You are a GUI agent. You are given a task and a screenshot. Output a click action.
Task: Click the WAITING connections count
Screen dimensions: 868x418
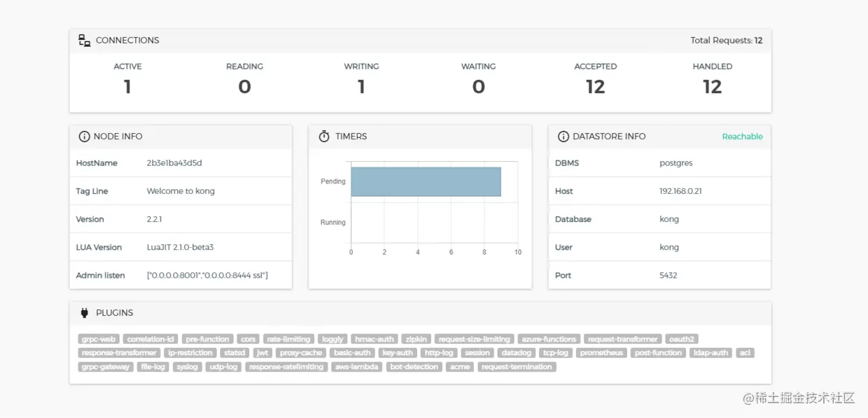click(x=478, y=87)
